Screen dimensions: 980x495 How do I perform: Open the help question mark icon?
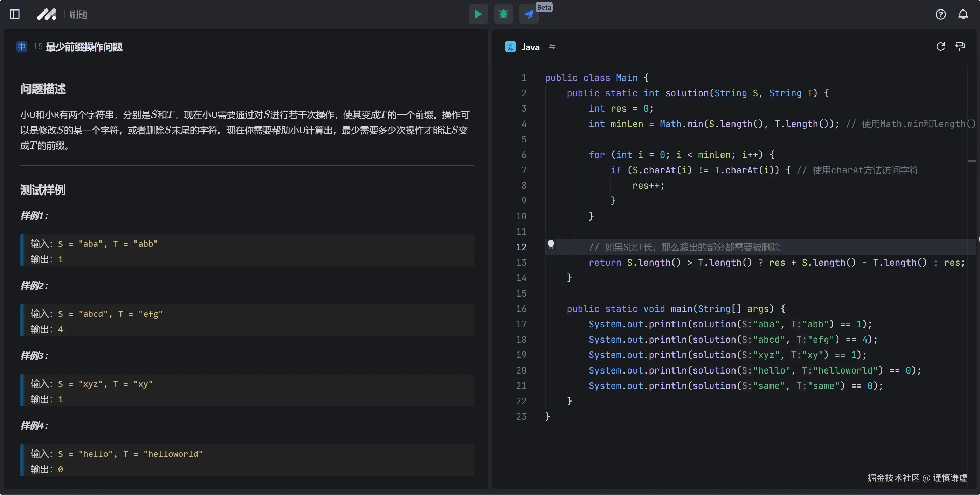point(940,14)
